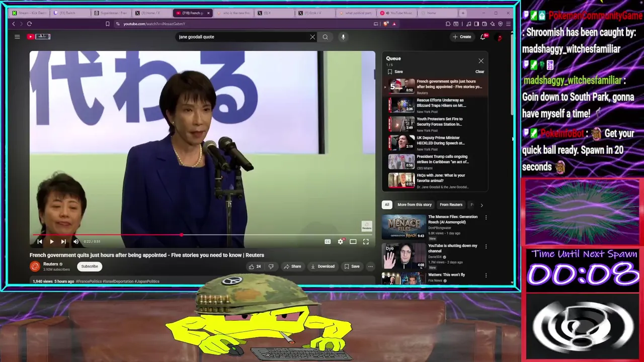Click the #JapanPolitics hashtag
Screen dimensions: 644x362
147,282
